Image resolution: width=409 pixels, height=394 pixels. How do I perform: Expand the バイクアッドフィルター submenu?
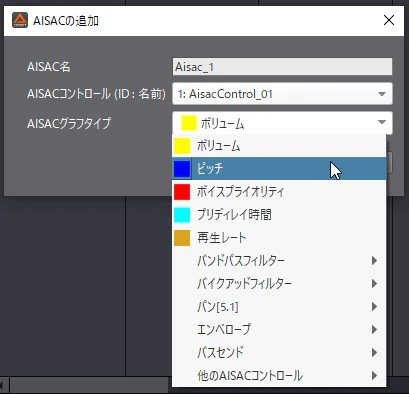(279, 284)
